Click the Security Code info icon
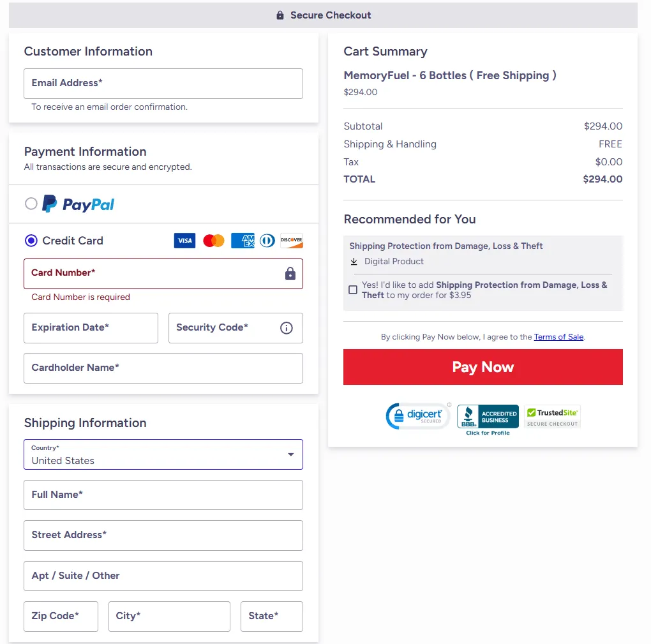 285,327
